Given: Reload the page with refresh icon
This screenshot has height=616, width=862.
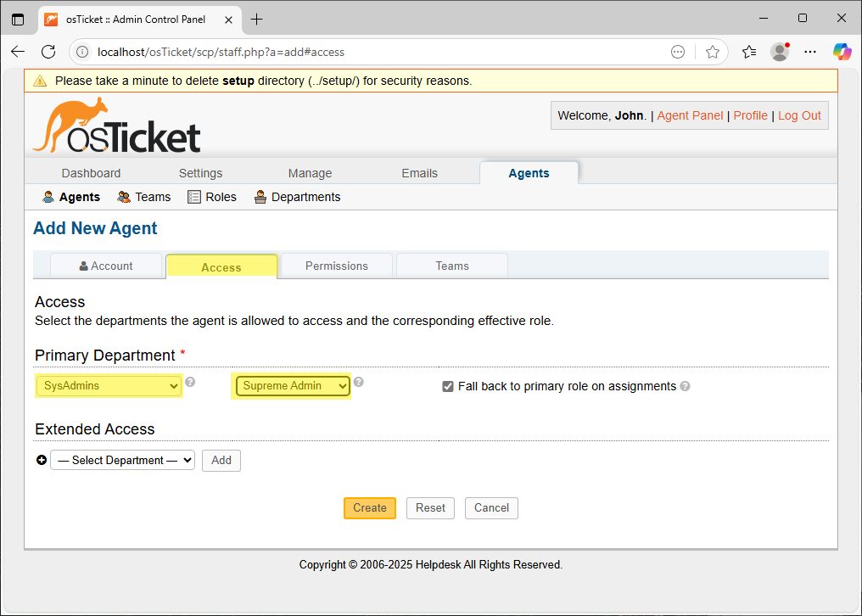Looking at the screenshot, I should [48, 52].
